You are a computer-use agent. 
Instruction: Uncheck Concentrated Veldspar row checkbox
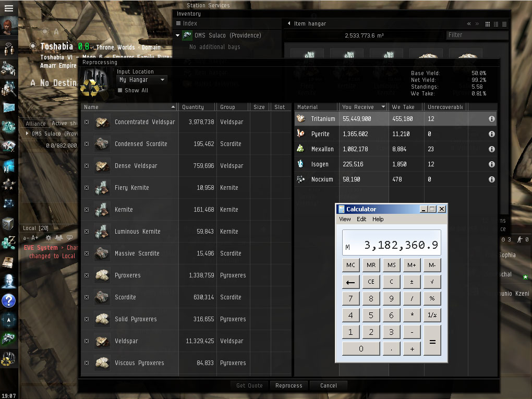[87, 122]
